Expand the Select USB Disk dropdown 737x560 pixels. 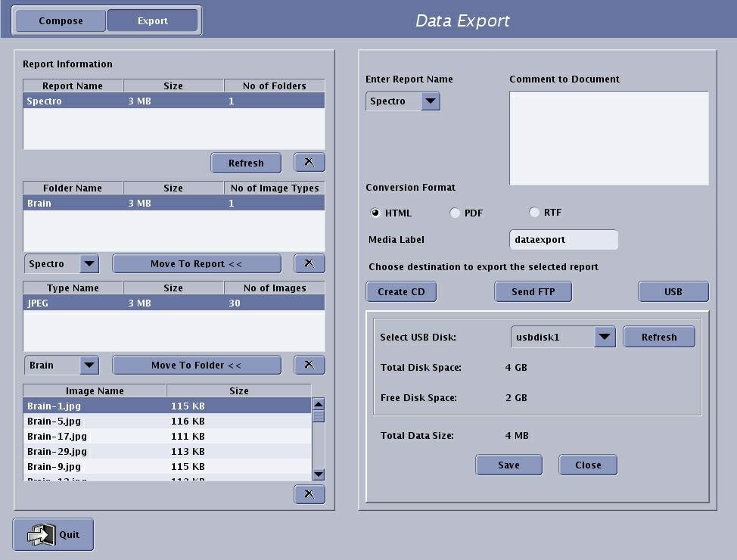click(604, 338)
